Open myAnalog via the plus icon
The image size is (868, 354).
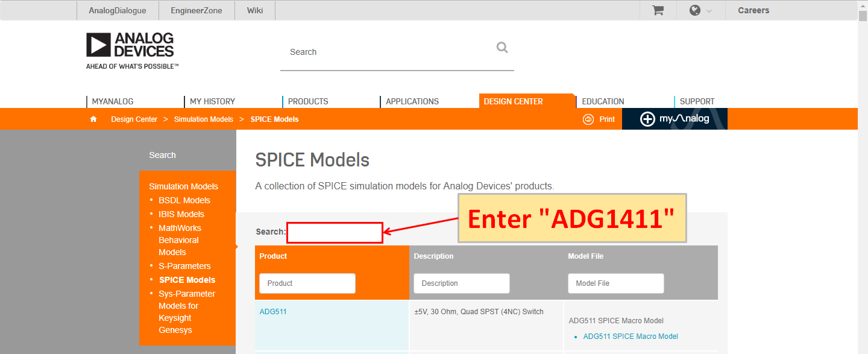point(647,119)
